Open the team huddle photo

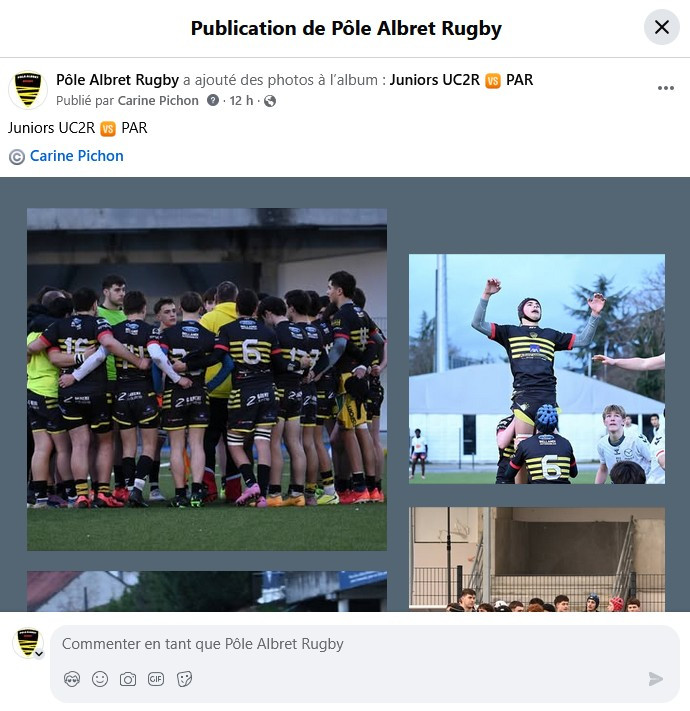pos(207,380)
